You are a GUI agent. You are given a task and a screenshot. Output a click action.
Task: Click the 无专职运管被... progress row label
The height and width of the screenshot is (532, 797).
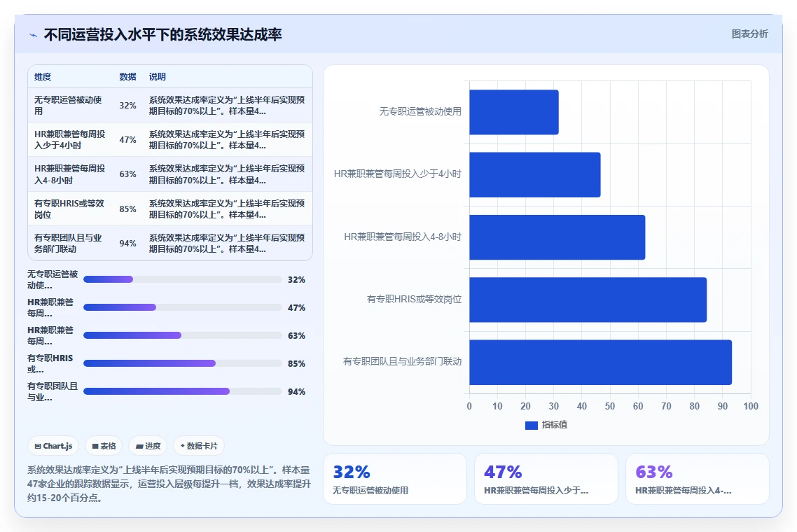[53, 279]
